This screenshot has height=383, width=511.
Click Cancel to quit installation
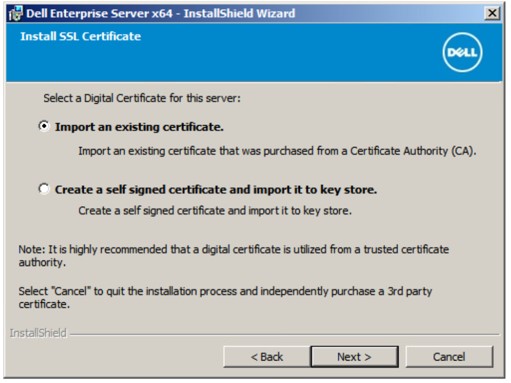pos(449,357)
